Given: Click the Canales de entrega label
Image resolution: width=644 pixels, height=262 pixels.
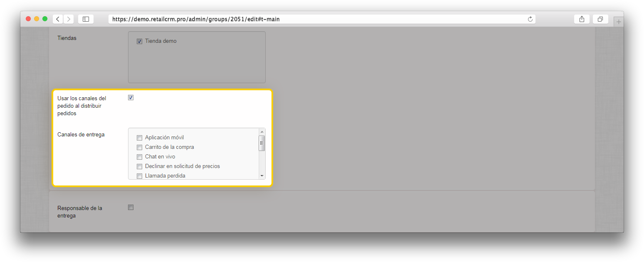Looking at the screenshot, I should pyautogui.click(x=81, y=134).
